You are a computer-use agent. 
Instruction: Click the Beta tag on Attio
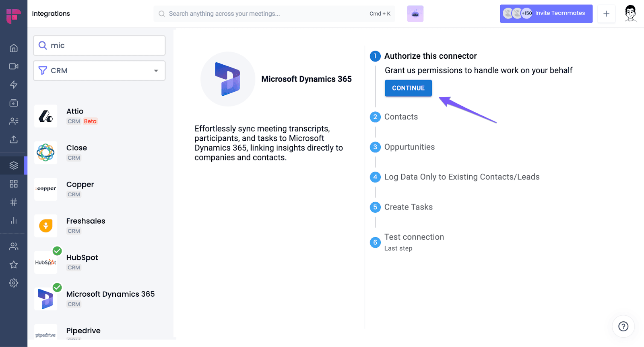tap(90, 121)
